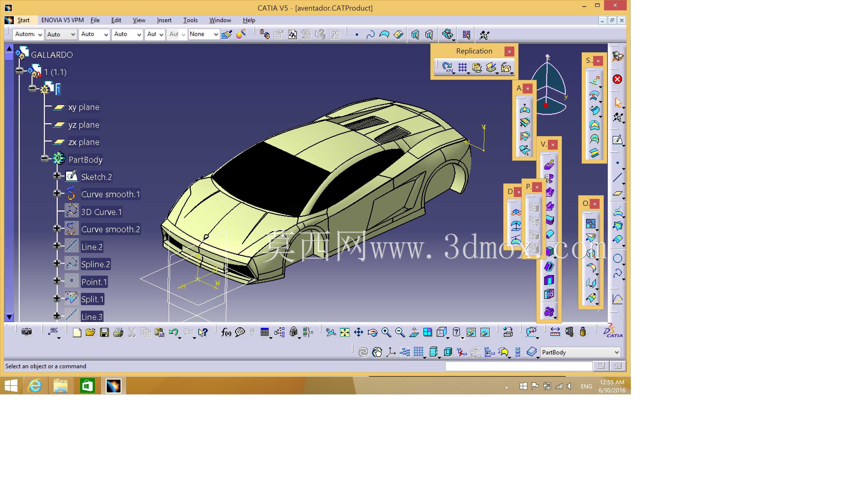Toggle the Hide/Show icon

tap(471, 332)
